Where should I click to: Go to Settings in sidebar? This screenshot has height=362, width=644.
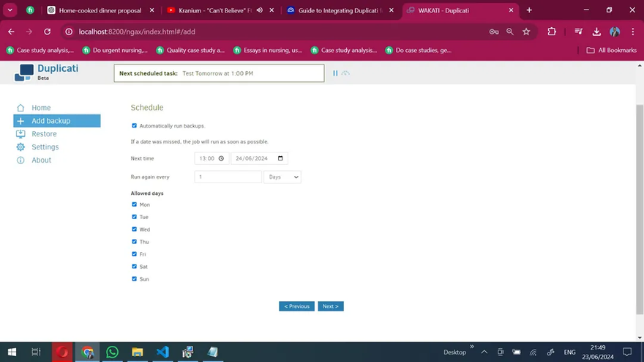[x=45, y=147]
